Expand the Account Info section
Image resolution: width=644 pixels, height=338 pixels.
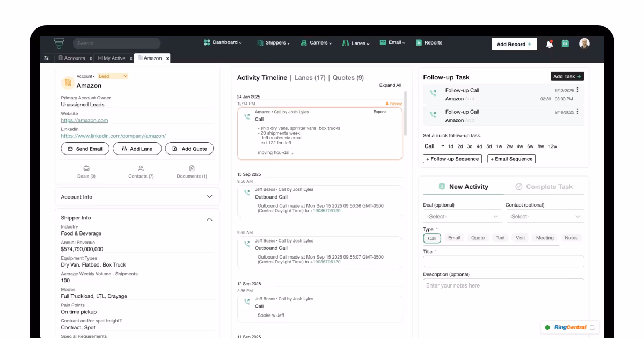[x=209, y=197]
